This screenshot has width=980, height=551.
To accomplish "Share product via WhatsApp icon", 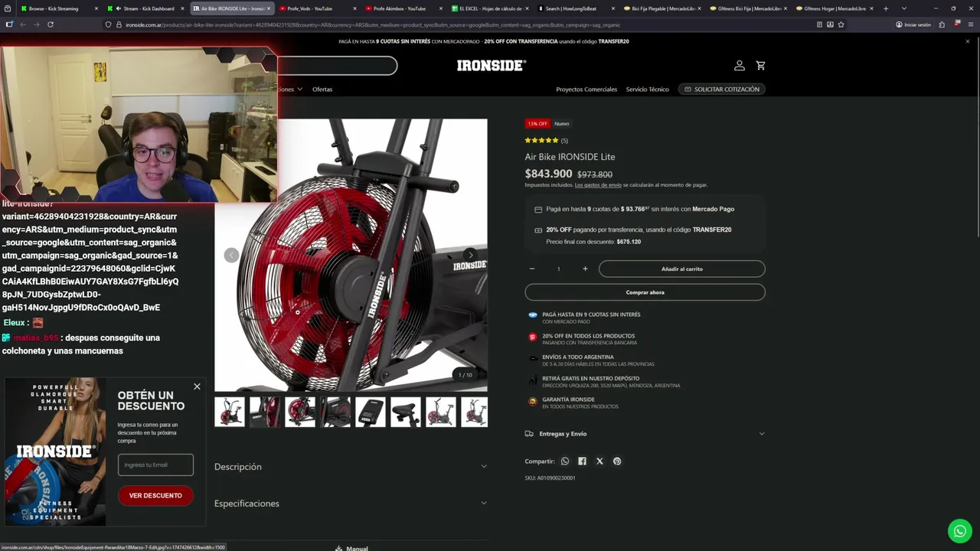I will [x=565, y=461].
